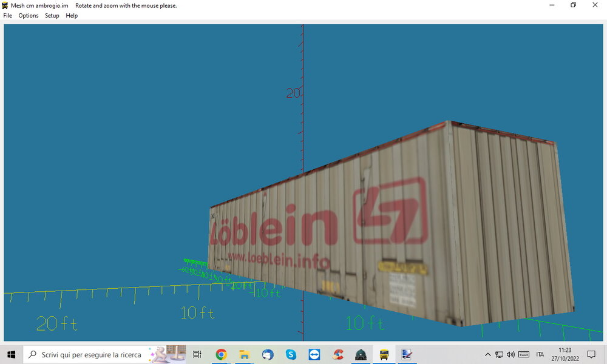Restore down the mesh viewer window
Screen dimensions: 607x364
[574, 5]
